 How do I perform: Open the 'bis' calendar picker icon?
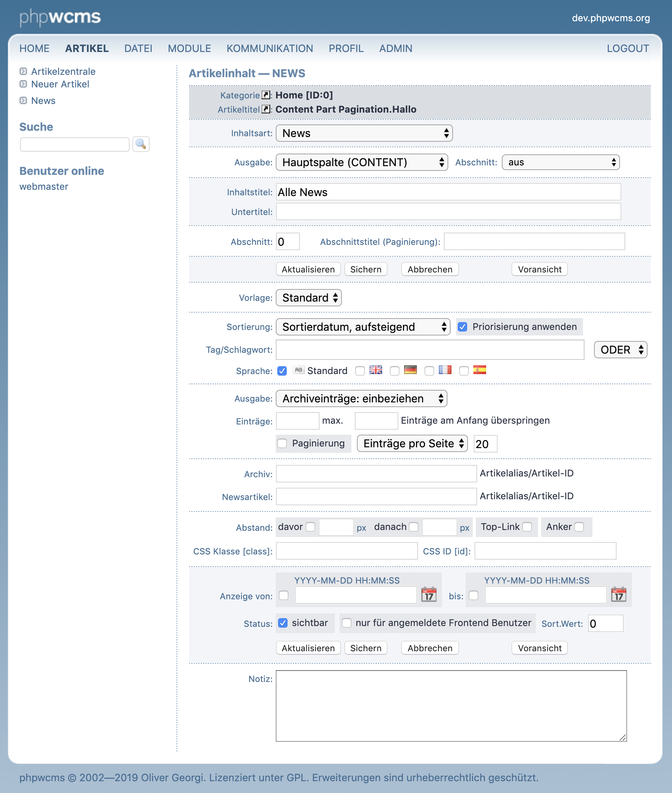619,594
